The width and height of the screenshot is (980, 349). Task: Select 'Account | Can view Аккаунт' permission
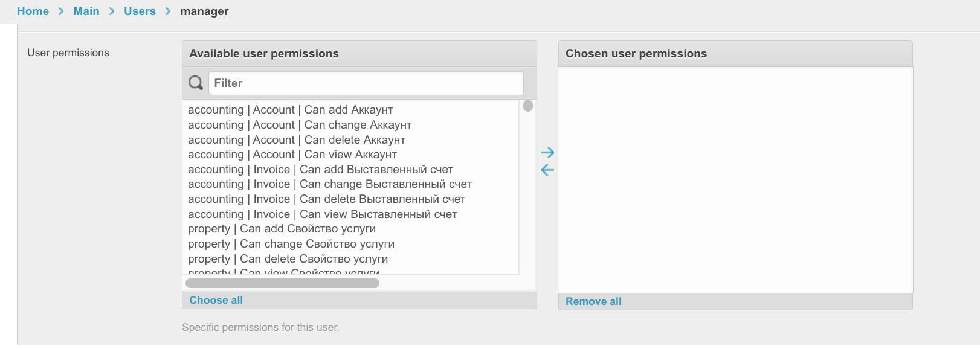(292, 155)
